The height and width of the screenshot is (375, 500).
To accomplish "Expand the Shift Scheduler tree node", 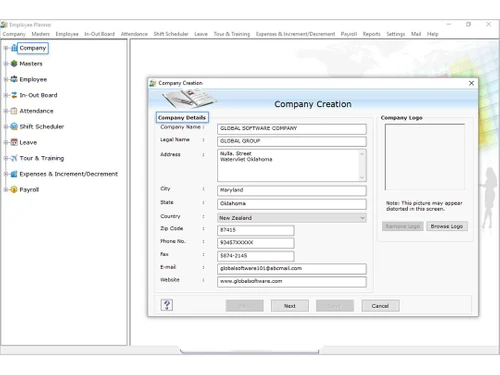I will [6, 126].
